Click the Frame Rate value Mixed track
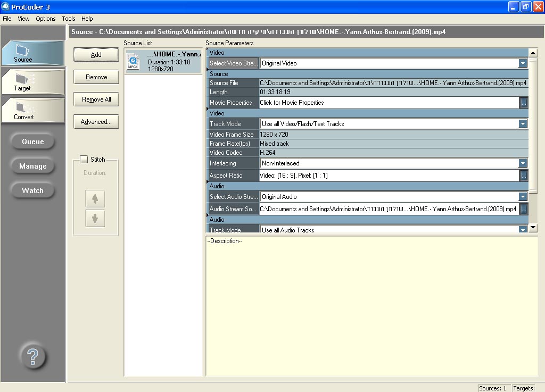 393,144
